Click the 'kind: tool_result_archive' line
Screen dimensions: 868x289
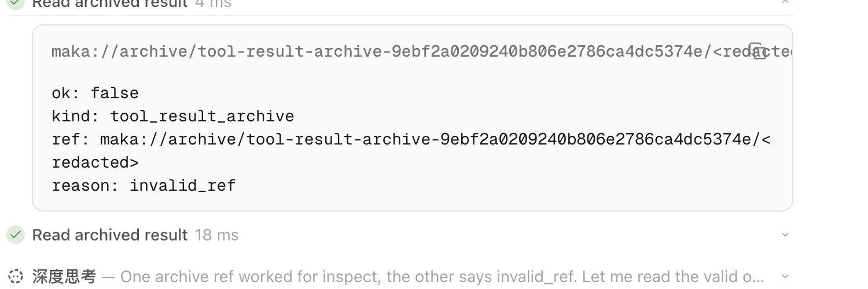[x=173, y=116]
